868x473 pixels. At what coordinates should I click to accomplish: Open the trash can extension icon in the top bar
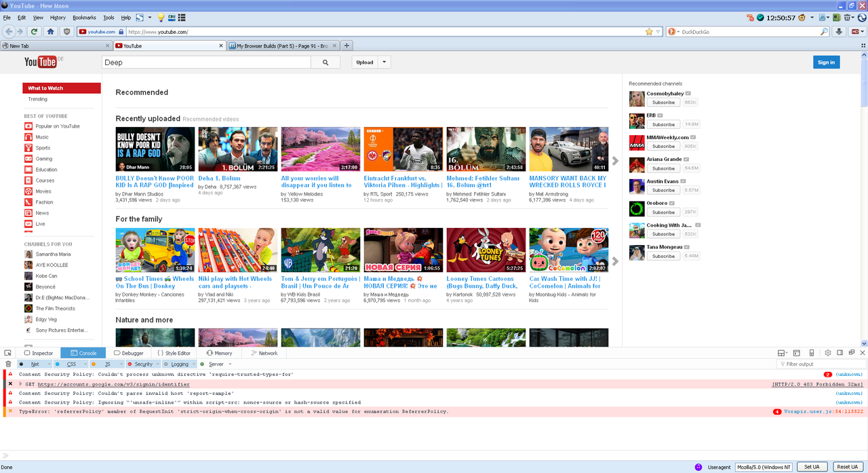(x=848, y=17)
